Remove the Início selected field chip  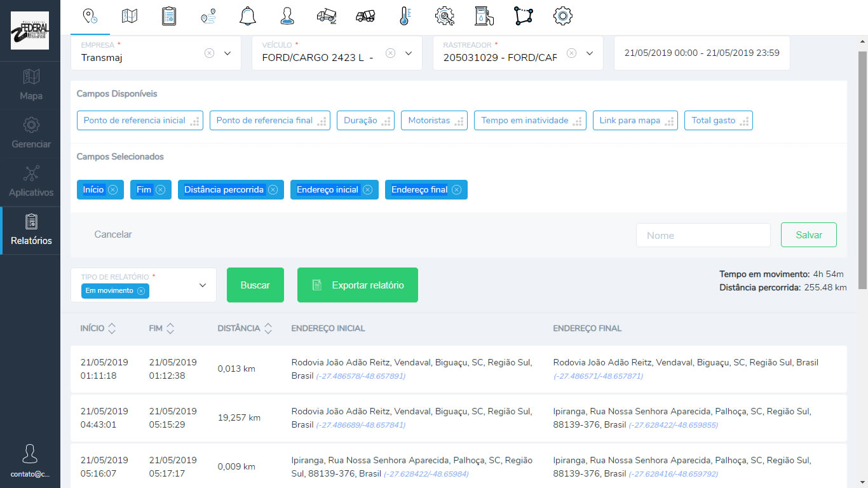click(112, 189)
